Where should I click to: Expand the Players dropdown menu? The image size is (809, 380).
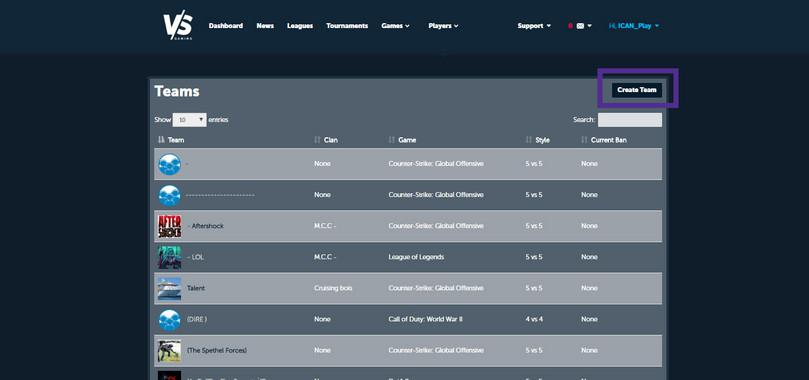tap(443, 26)
